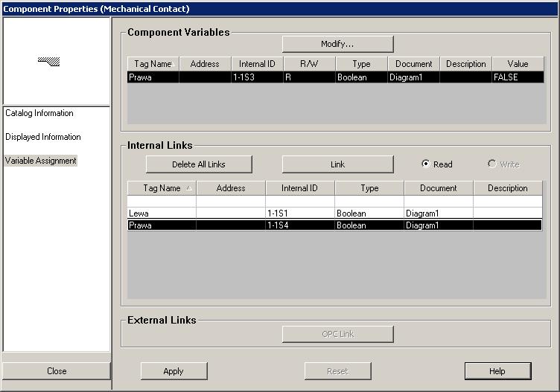The height and width of the screenshot is (392, 560).
Task: Click the Type header in Internal Links
Action: coord(369,188)
